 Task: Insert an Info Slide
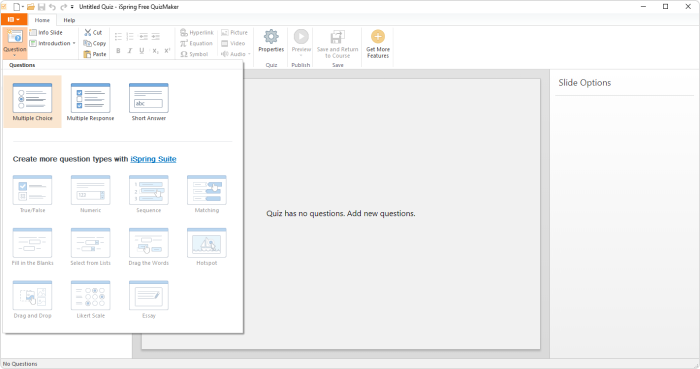click(x=46, y=33)
